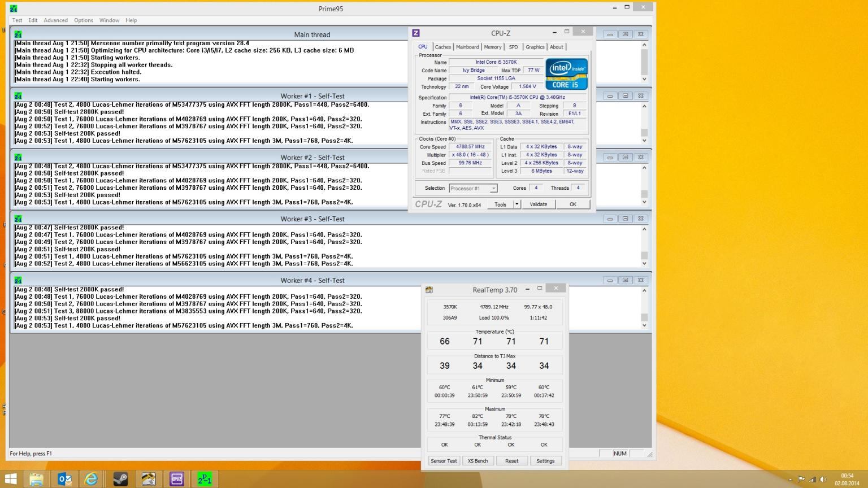868x488 pixels.
Task: Click the CPU-Z purple Z title icon
Action: click(x=416, y=33)
